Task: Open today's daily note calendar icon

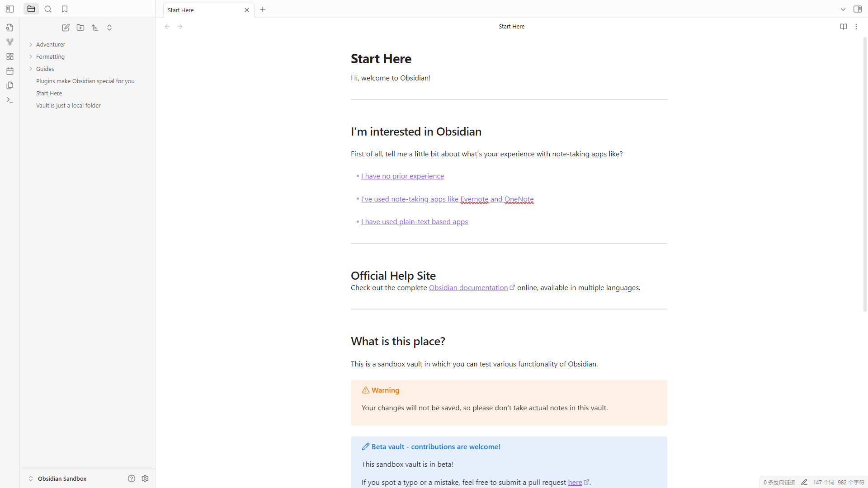Action: (9, 71)
